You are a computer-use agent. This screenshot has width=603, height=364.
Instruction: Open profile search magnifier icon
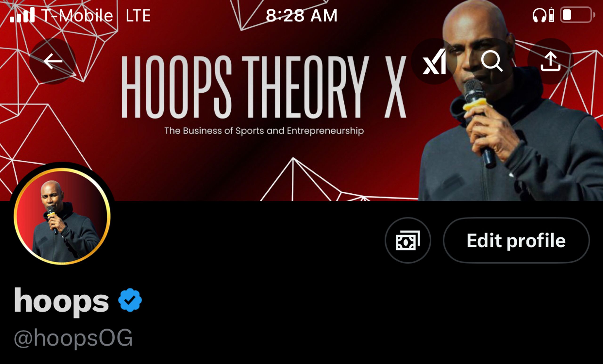point(492,61)
